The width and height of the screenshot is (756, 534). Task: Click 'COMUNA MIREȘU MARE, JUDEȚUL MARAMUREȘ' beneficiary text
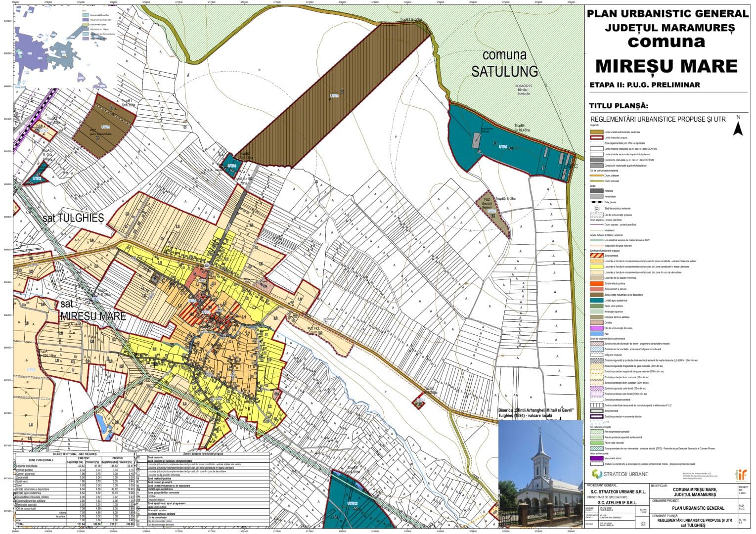coord(695,492)
